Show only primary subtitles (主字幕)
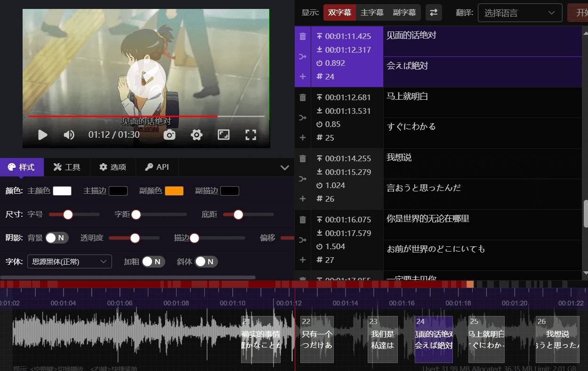The height and width of the screenshot is (371, 588). (x=372, y=13)
